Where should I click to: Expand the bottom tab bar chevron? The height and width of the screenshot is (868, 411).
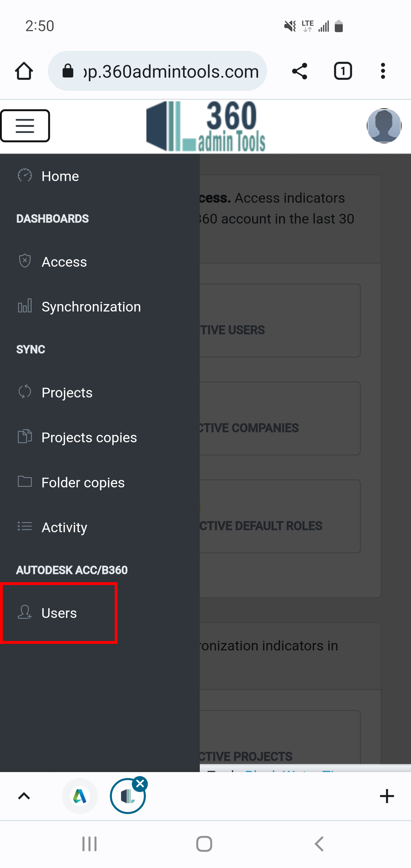[x=24, y=796]
